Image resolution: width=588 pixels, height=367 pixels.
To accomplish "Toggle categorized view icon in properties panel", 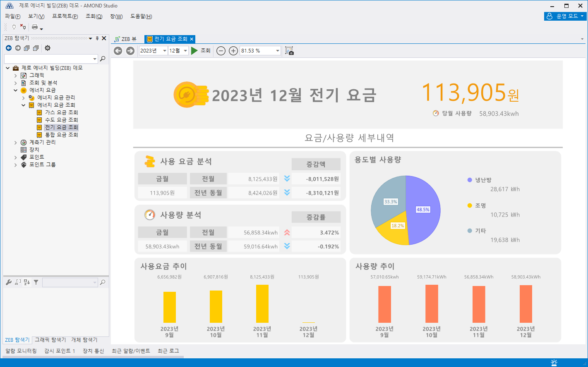I will (x=18, y=282).
